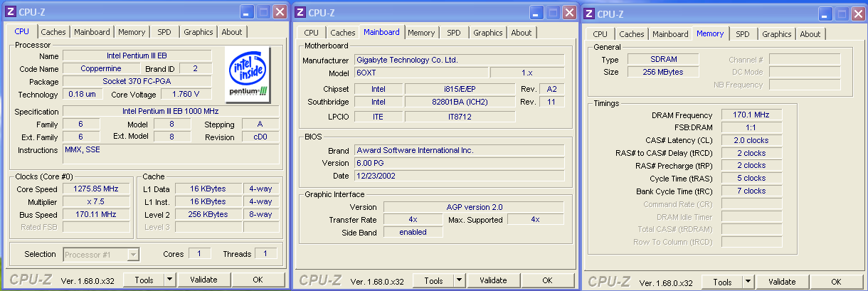The height and width of the screenshot is (291, 868).
Task: Select the SPD tab in the middle CPU-Z window
Action: tap(454, 33)
